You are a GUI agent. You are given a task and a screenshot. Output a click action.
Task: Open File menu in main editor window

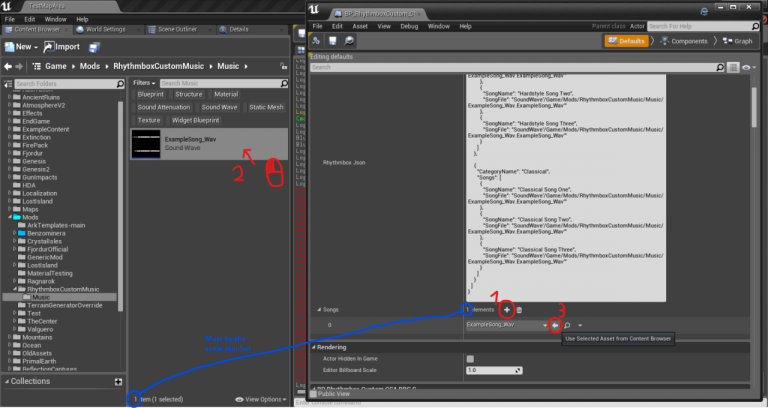click(10, 19)
